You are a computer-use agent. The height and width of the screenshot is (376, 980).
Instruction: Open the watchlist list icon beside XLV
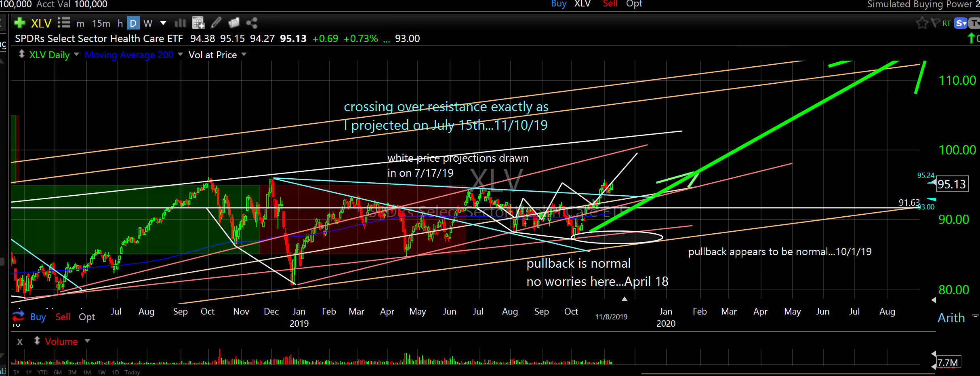(64, 23)
